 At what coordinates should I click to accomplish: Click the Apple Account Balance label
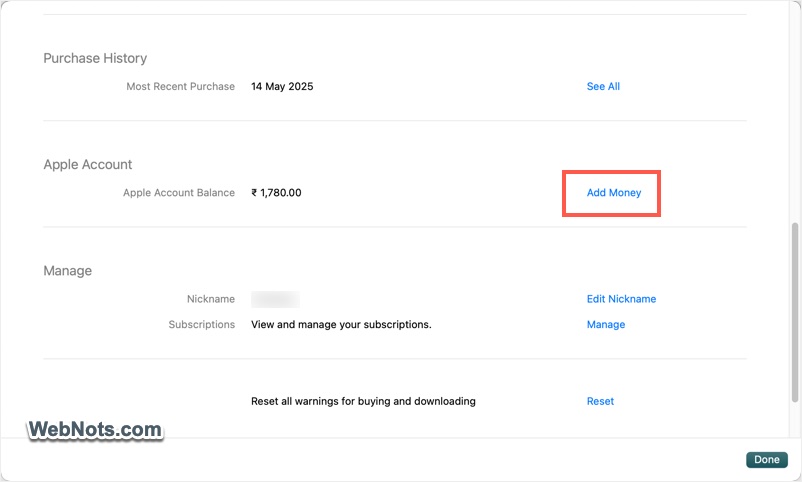(179, 193)
